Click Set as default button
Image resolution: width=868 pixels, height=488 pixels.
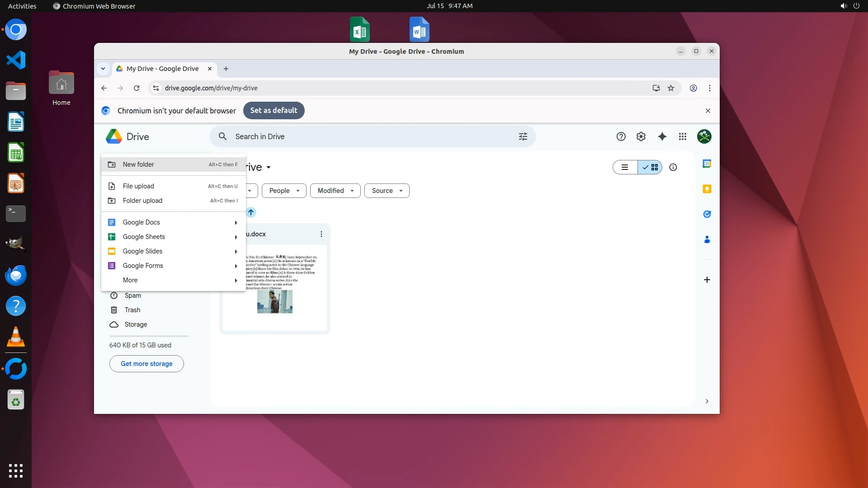pyautogui.click(x=274, y=111)
